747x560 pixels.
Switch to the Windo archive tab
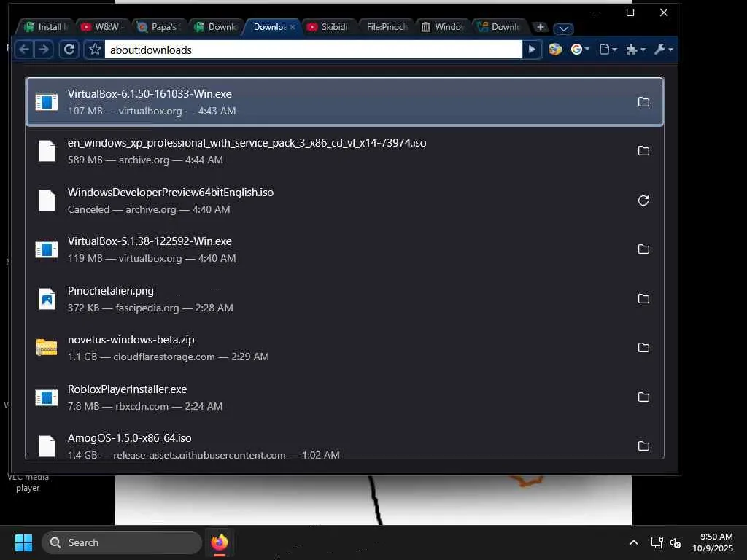pyautogui.click(x=443, y=27)
